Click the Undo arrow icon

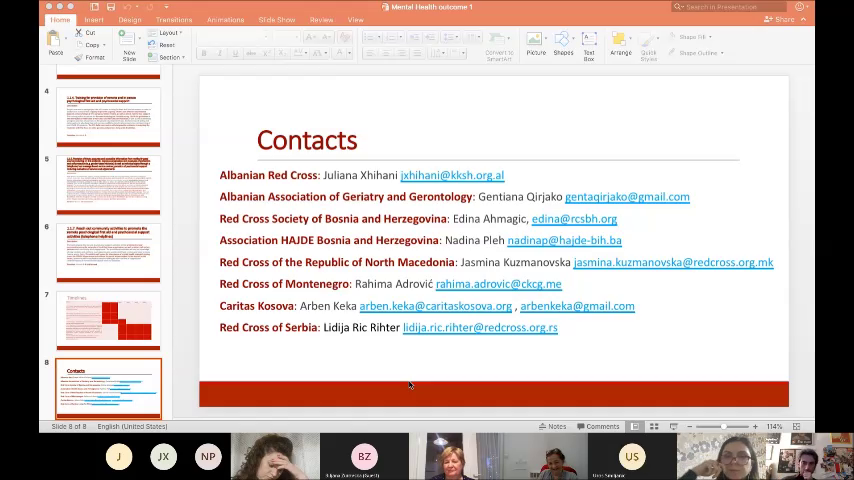coord(127,7)
